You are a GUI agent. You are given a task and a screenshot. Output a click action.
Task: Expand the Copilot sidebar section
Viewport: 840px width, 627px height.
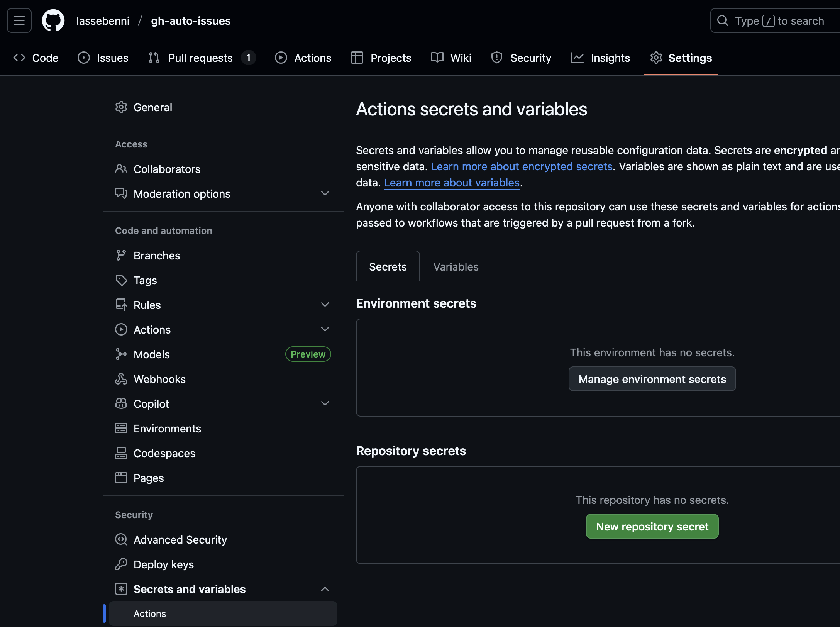[x=325, y=403]
